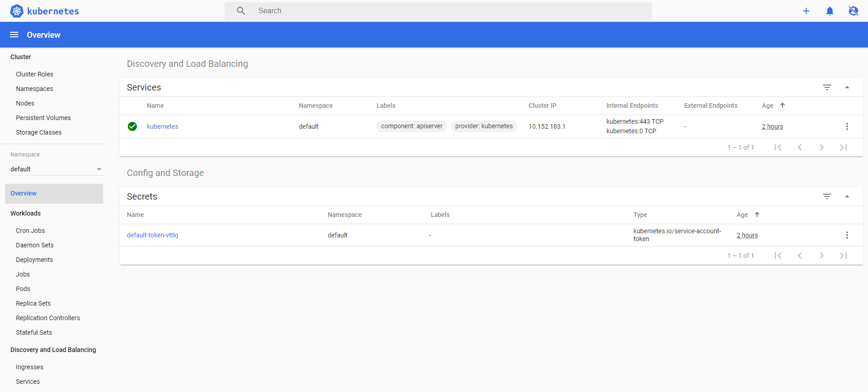The height and width of the screenshot is (392, 868).
Task: Open Cluster Roles in sidebar
Action: (x=35, y=74)
